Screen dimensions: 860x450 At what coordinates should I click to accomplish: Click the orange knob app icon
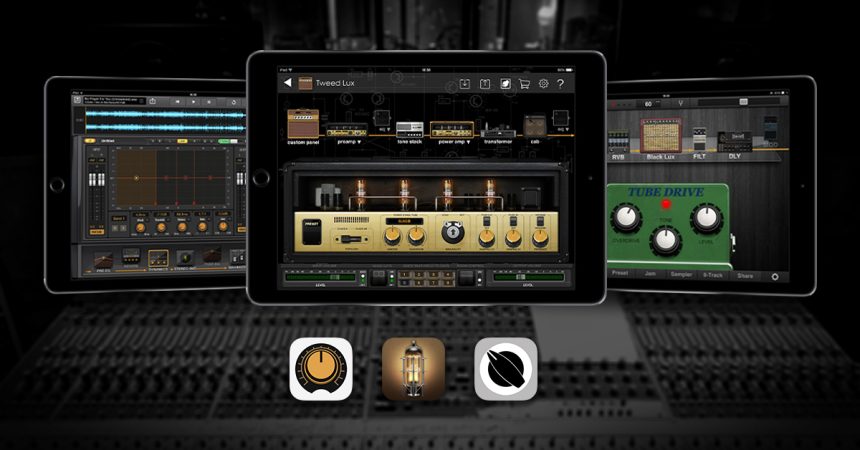(x=321, y=369)
